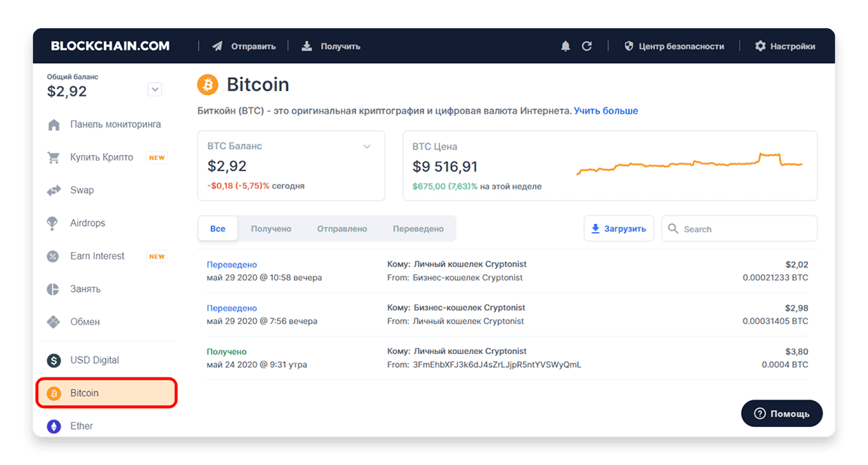Click the 0.00021233 BTC amount
868x465 pixels.
pyautogui.click(x=775, y=278)
